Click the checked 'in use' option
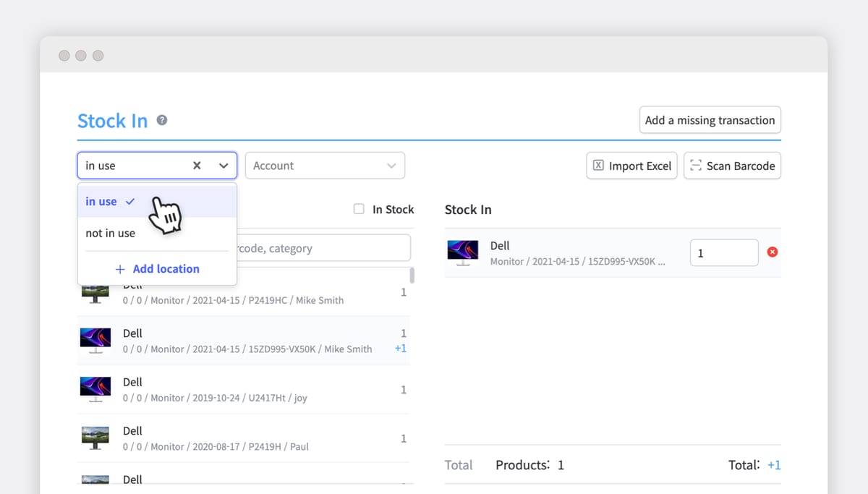This screenshot has height=494, width=868. point(101,201)
